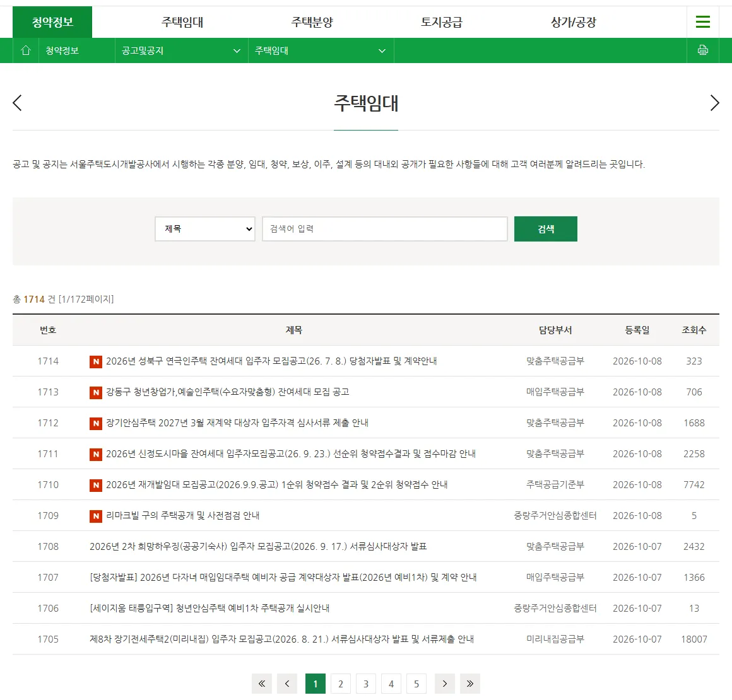Go to page 3
The width and height of the screenshot is (732, 700).
tap(366, 684)
